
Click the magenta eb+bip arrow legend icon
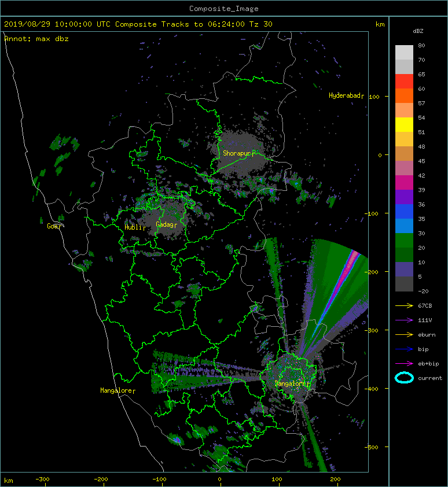pyautogui.click(x=404, y=364)
